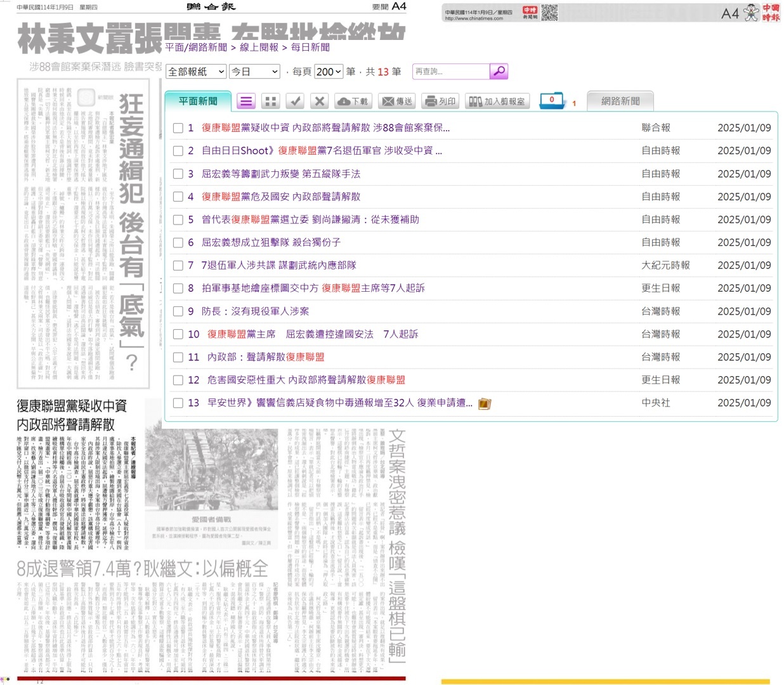The image size is (784, 685).
Task: Tick checkbox for article 9 防長
Action: 178,311
